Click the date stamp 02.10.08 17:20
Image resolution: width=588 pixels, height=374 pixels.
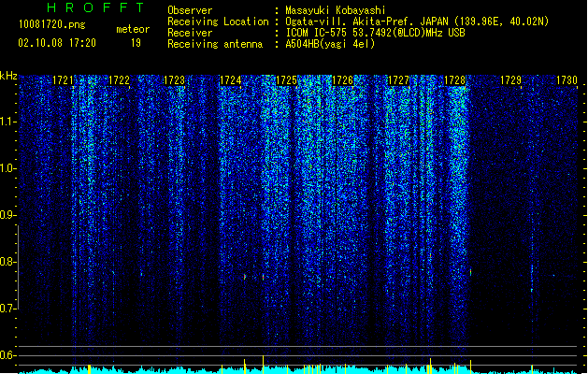pos(57,43)
